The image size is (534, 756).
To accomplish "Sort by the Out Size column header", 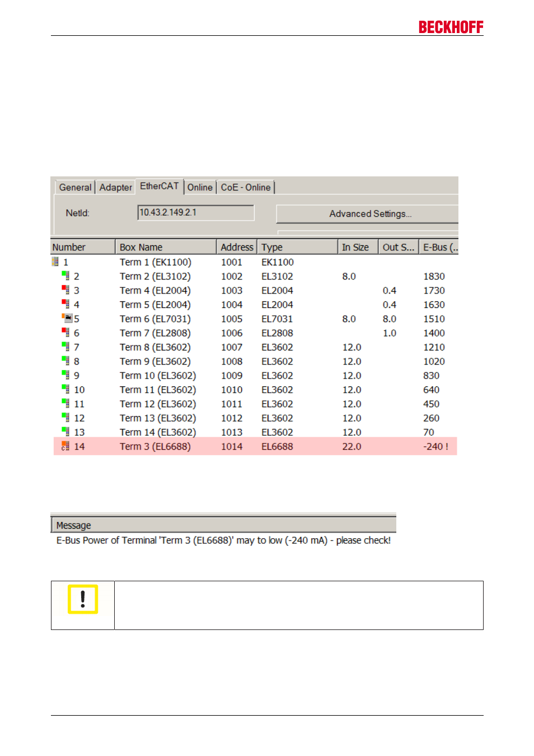I will click(399, 247).
